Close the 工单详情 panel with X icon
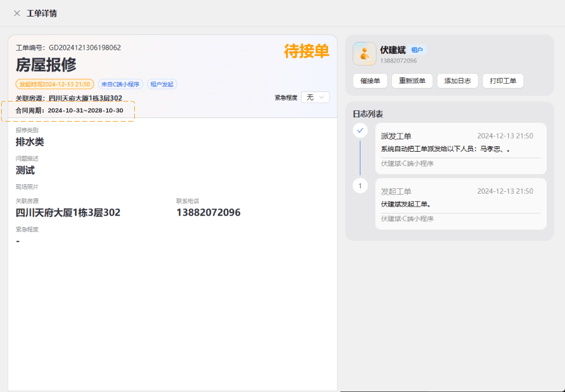 [17, 14]
